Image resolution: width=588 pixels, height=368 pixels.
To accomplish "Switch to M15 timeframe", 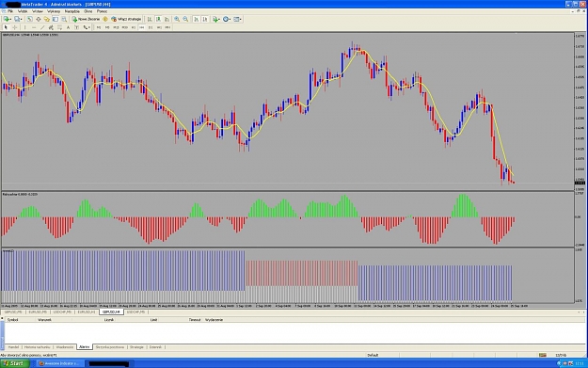I will pyautogui.click(x=116, y=27).
